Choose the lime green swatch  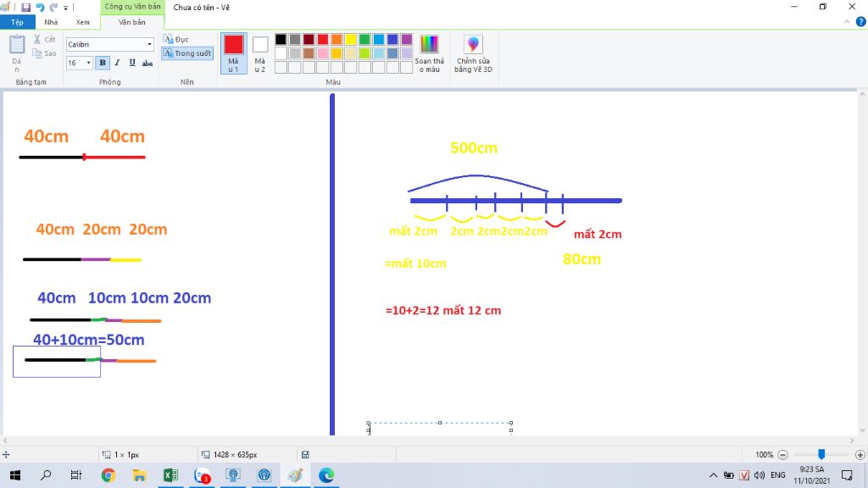pos(364,53)
